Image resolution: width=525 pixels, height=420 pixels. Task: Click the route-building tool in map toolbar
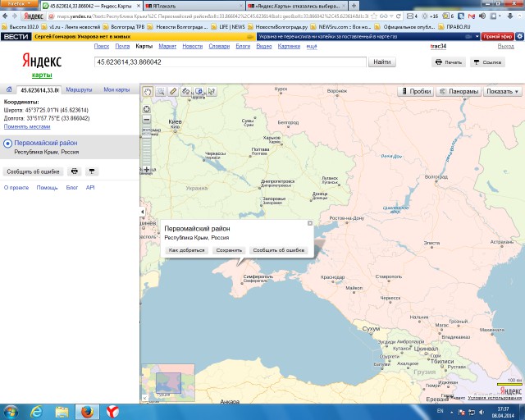(x=186, y=91)
